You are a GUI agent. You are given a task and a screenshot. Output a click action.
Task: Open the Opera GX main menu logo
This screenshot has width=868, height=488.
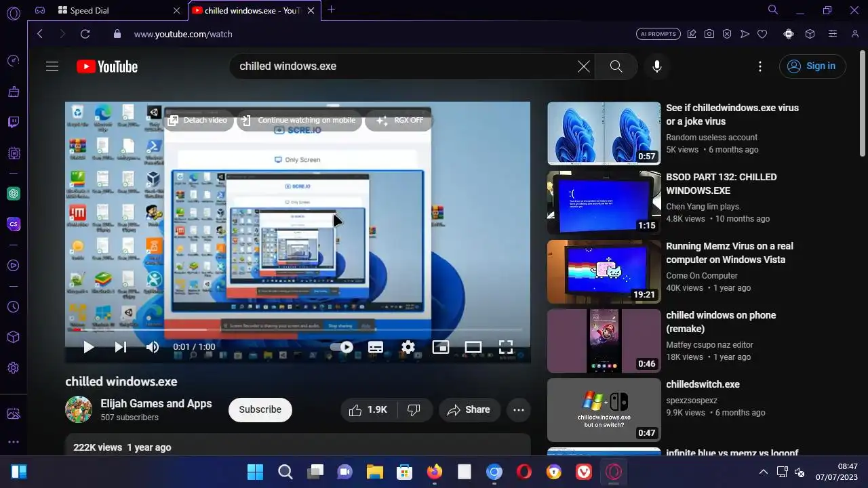coord(14,12)
